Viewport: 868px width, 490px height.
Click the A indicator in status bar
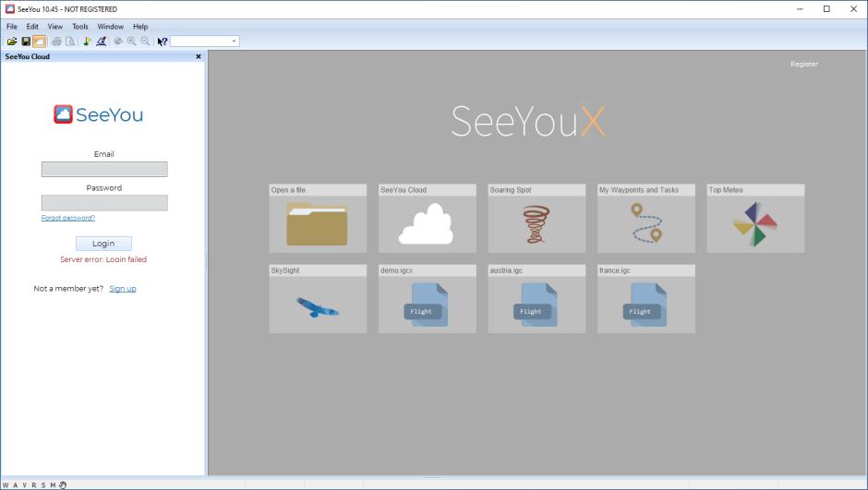[15, 485]
